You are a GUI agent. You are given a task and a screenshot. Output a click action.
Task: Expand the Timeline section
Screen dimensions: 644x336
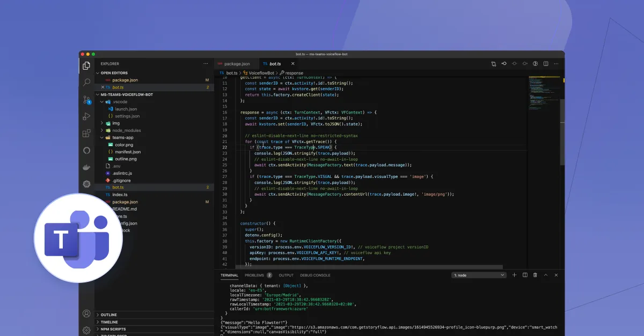coord(154,322)
